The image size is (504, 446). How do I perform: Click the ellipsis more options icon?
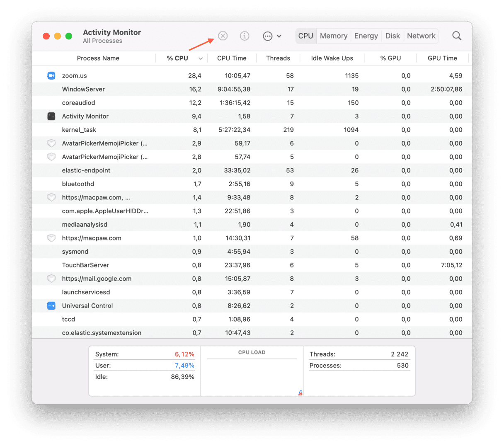point(268,36)
